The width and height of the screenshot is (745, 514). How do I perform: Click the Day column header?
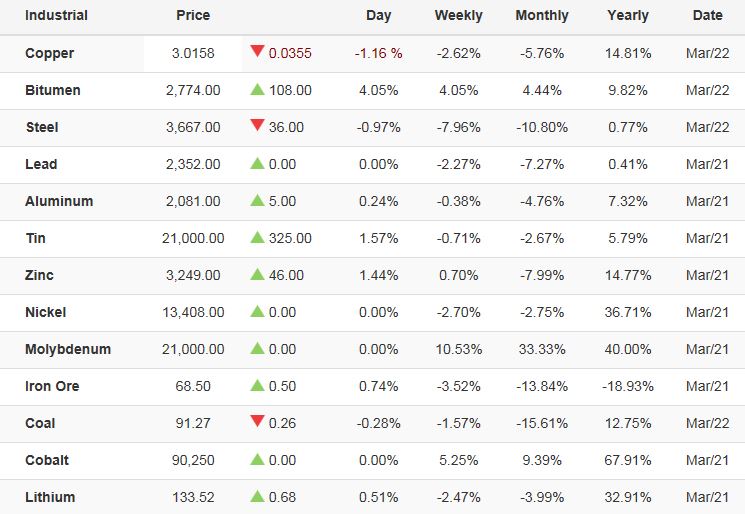click(379, 16)
